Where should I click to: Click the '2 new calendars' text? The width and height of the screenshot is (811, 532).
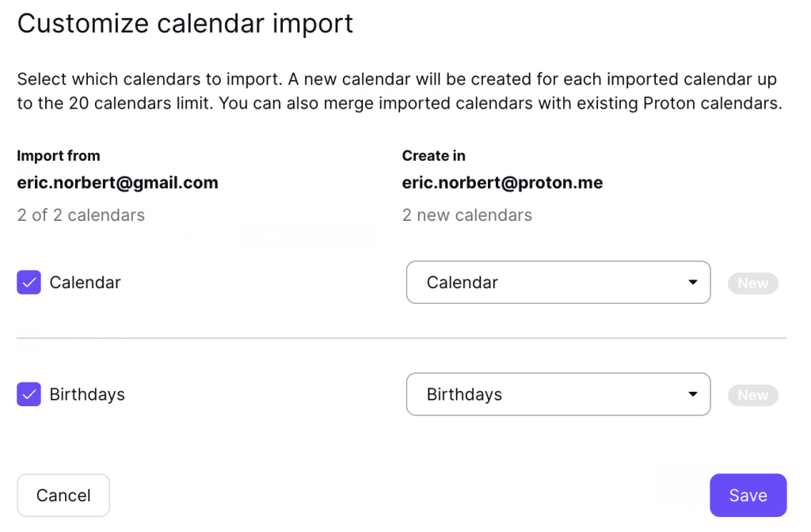pyautogui.click(x=466, y=215)
